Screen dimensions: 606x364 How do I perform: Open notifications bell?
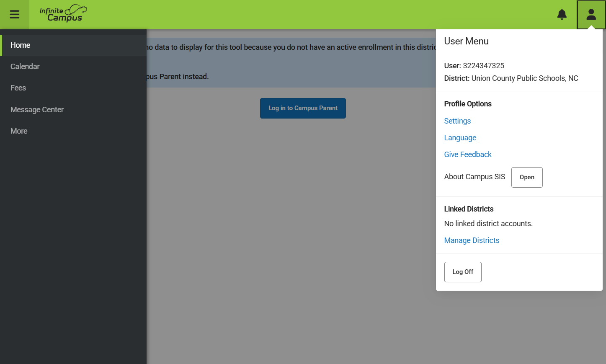(x=562, y=15)
